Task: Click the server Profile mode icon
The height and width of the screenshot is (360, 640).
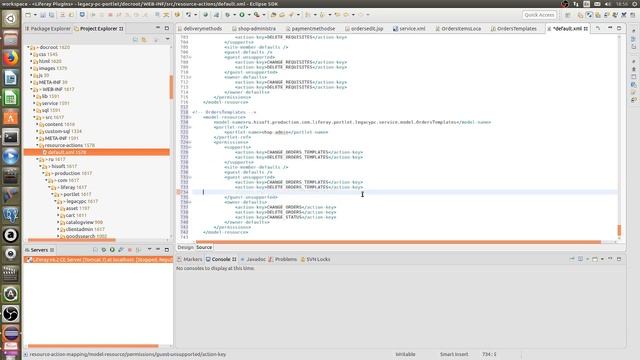Action: [121, 250]
